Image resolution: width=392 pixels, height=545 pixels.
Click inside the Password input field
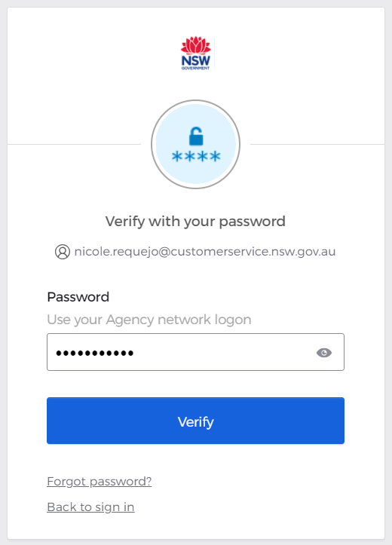click(196, 352)
